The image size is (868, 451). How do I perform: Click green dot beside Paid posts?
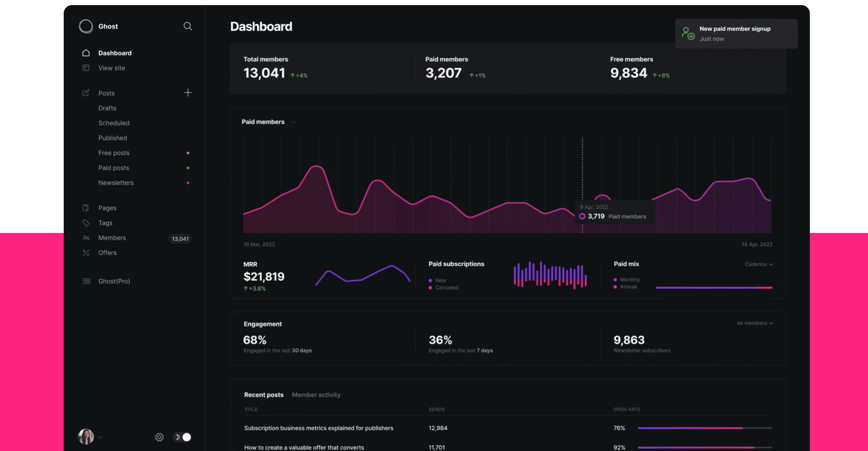(188, 168)
